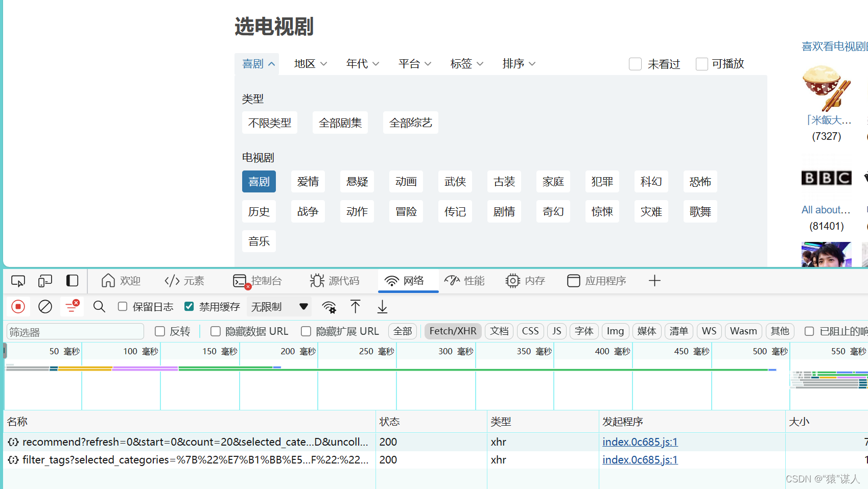868x489 pixels.
Task: Expand the 标签 tags dropdown
Action: click(x=467, y=64)
